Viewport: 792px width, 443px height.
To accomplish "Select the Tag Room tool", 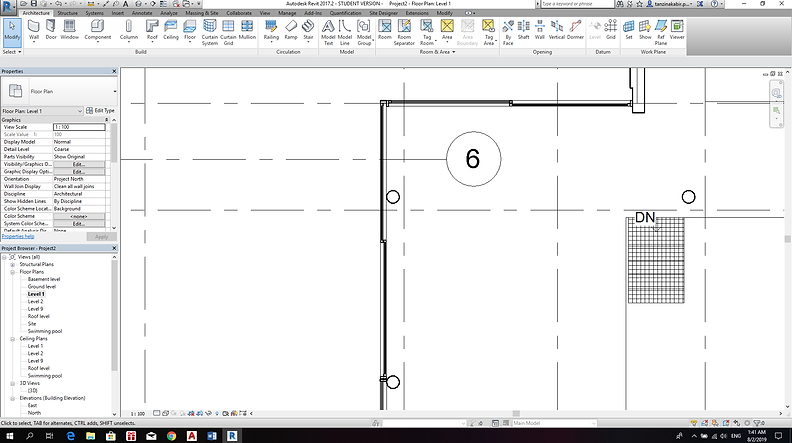I will pyautogui.click(x=427, y=33).
